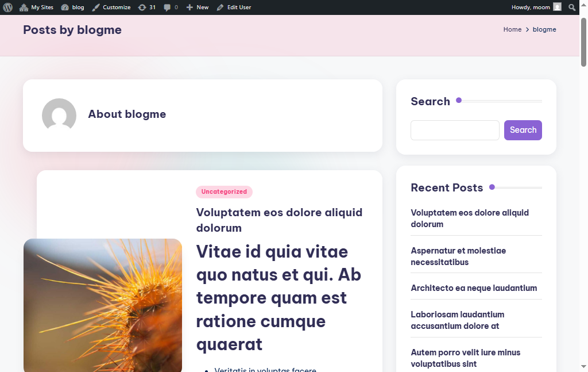
Task: Click the Customize pencil icon
Action: click(x=94, y=7)
